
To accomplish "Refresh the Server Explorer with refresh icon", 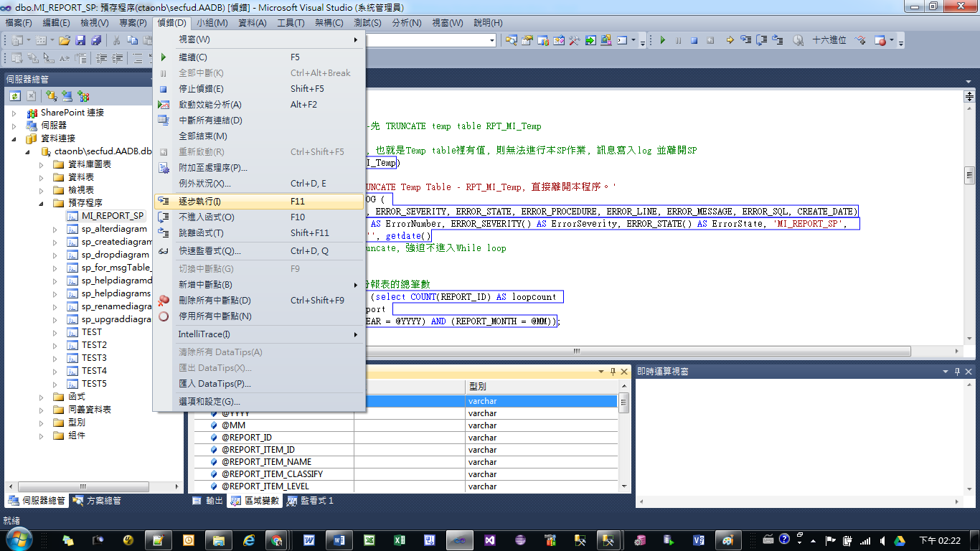I will click(x=15, y=95).
